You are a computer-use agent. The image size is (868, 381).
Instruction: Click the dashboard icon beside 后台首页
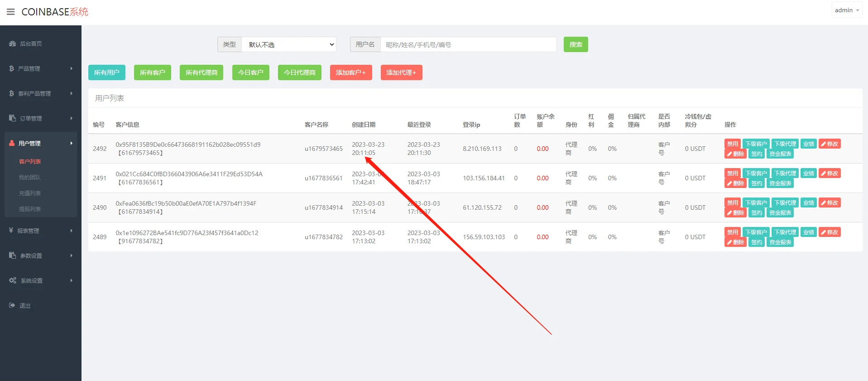(x=12, y=44)
